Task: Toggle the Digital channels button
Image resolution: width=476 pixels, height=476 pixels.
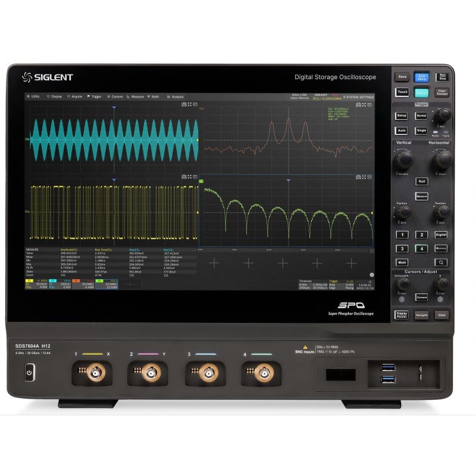Action: (x=441, y=234)
